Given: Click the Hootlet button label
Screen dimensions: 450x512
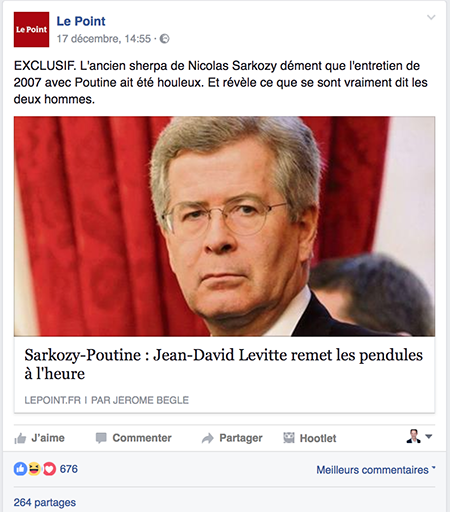Looking at the screenshot, I should 318,438.
